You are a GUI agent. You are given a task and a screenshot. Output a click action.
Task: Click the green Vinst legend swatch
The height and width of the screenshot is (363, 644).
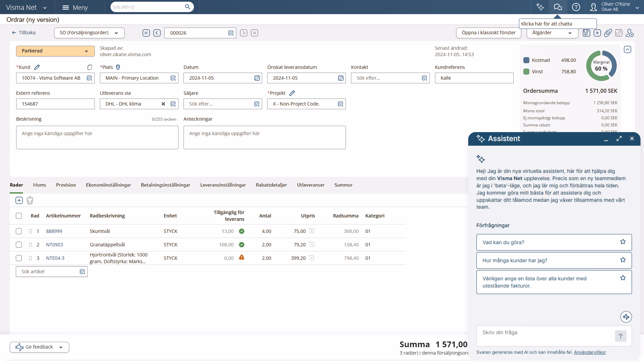526,72
